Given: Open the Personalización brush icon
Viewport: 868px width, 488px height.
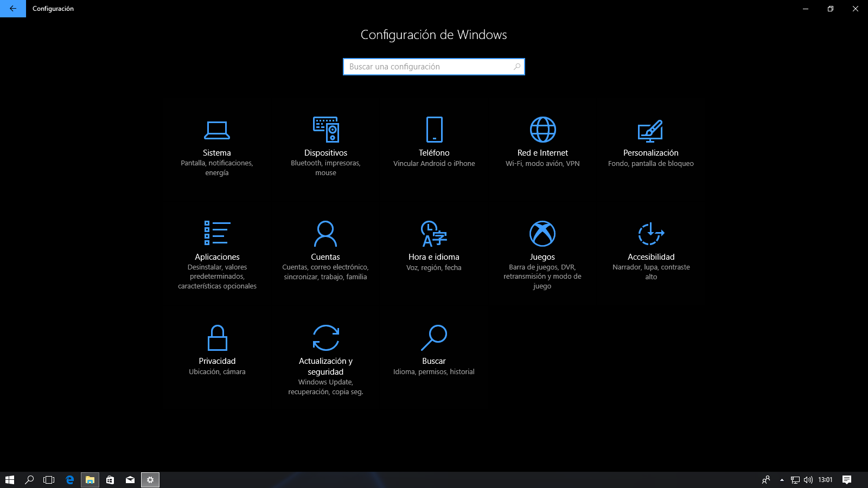Looking at the screenshot, I should tap(650, 130).
